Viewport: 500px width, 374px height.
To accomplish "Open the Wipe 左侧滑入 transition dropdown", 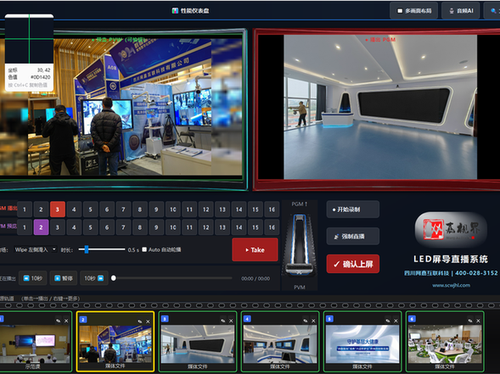I will coord(35,249).
